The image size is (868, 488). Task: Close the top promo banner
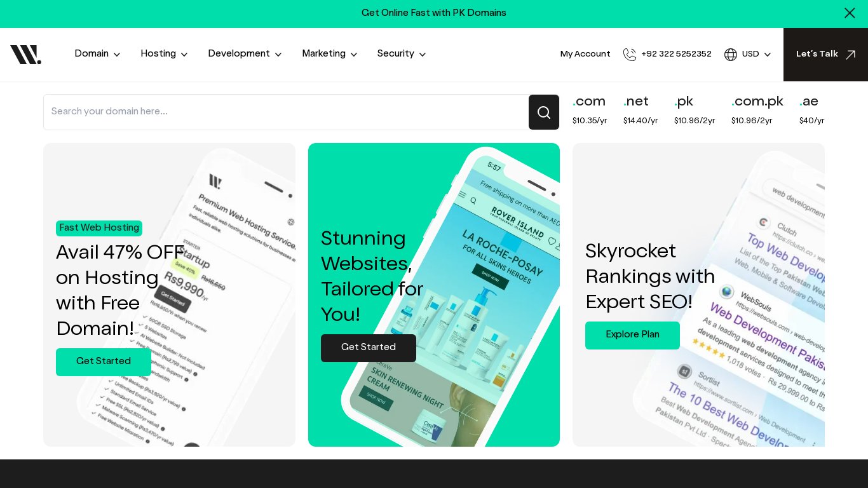(850, 13)
